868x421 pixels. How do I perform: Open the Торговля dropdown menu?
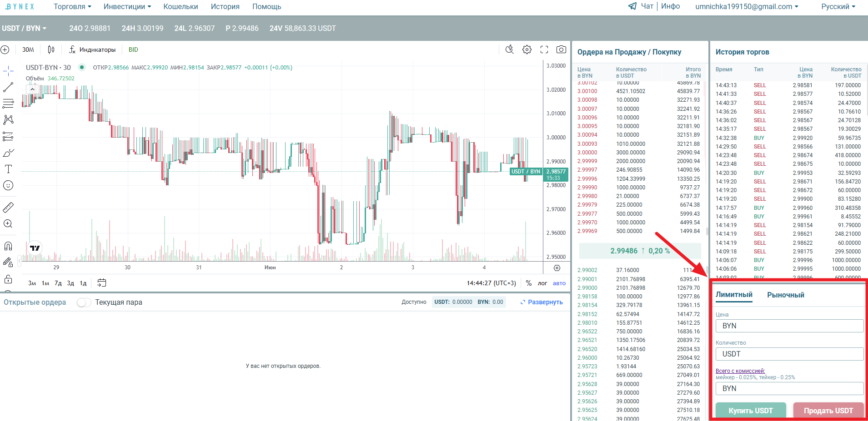(x=72, y=6)
